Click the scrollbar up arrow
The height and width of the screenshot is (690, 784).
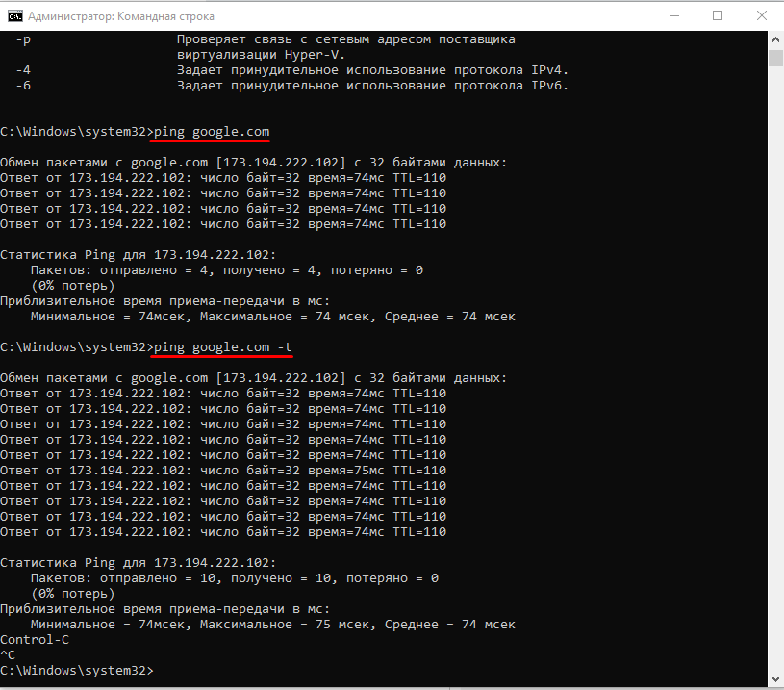point(775,38)
